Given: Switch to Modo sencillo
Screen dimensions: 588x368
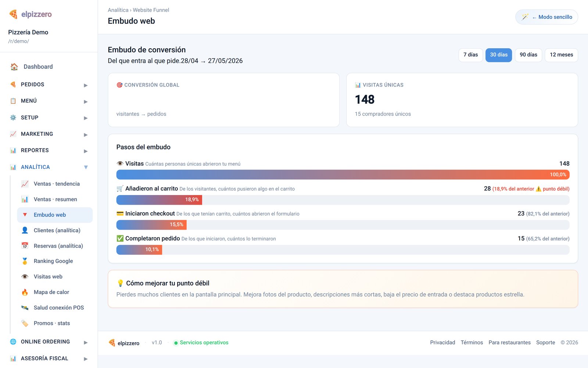Looking at the screenshot, I should (546, 17).
